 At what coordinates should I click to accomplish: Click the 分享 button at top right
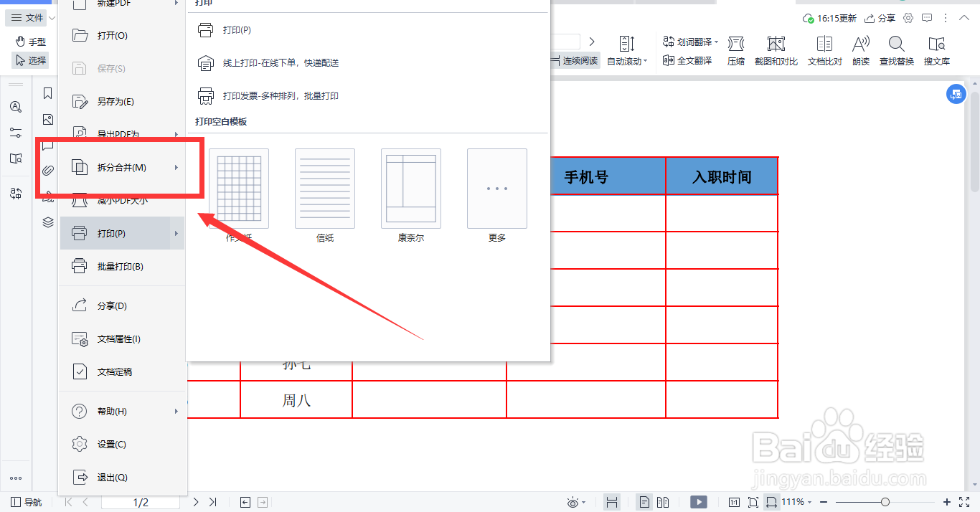pyautogui.click(x=880, y=19)
